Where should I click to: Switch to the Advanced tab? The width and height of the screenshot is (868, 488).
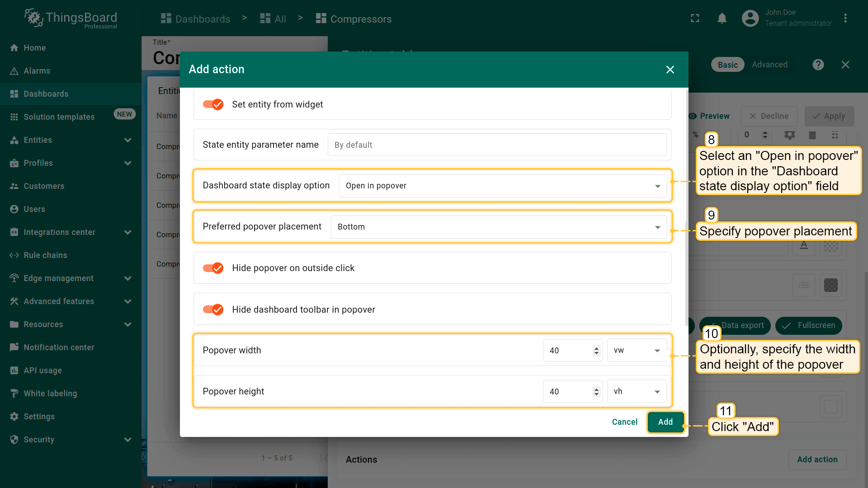pos(769,65)
